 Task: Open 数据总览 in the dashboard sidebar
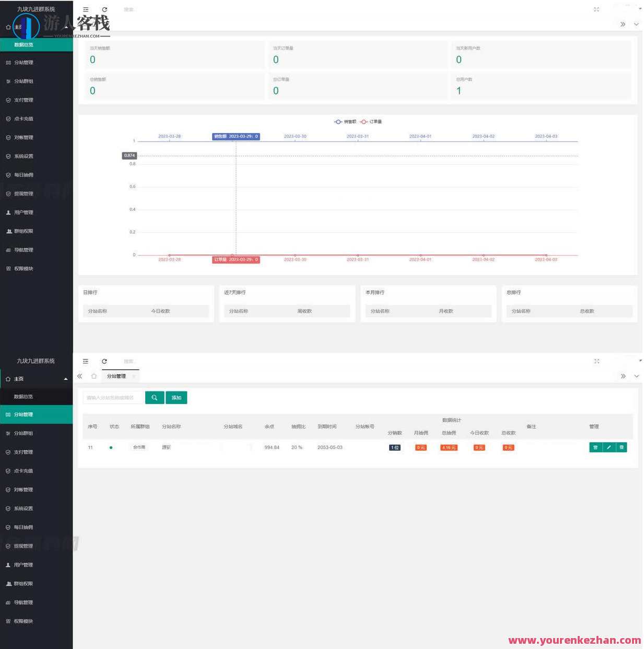(24, 45)
